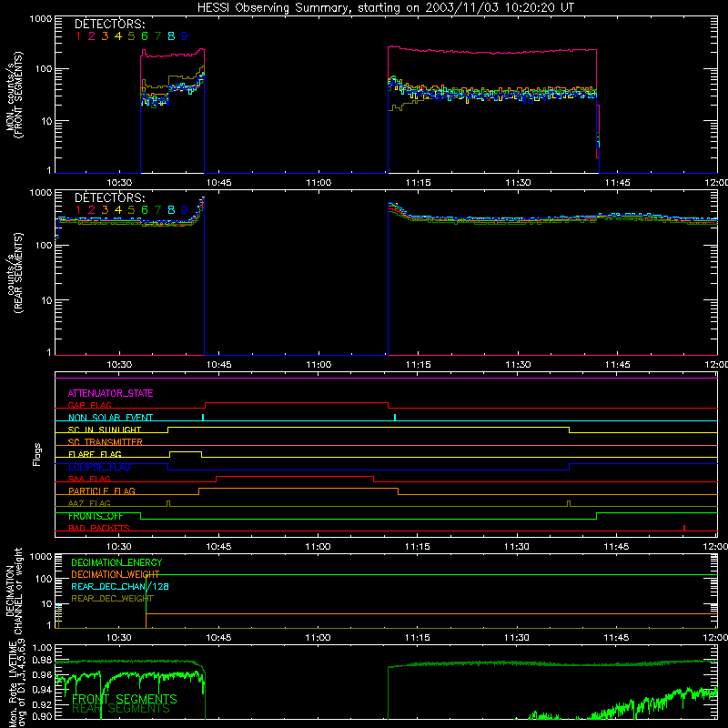Select detector 9 legend number in front segments panel
This screenshot has height=728, width=728.
[185, 36]
